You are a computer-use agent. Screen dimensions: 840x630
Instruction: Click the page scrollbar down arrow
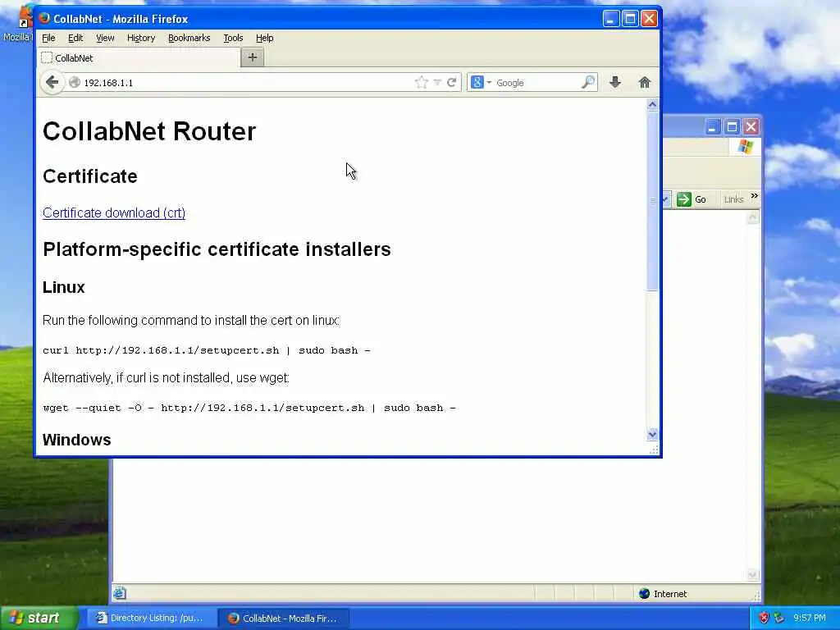point(652,435)
